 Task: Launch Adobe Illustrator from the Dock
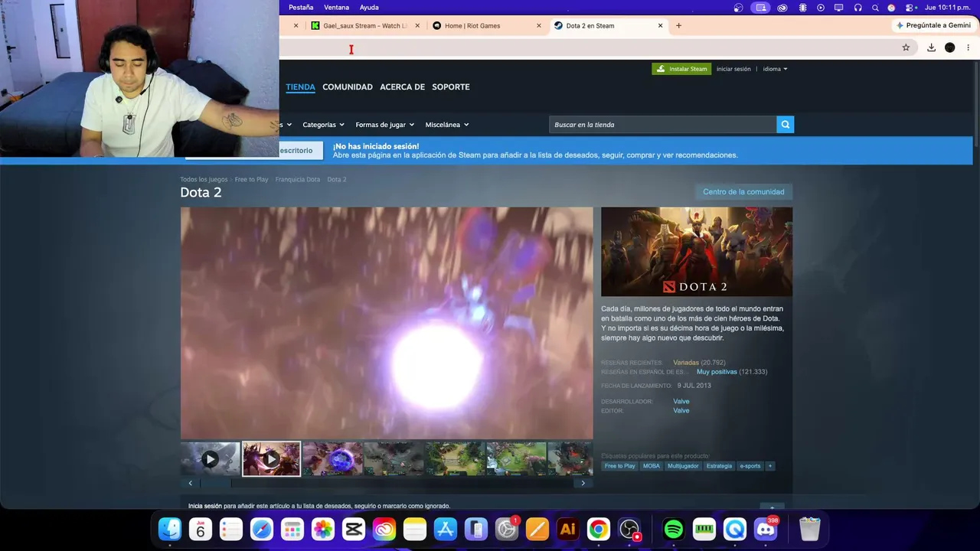pos(568,529)
